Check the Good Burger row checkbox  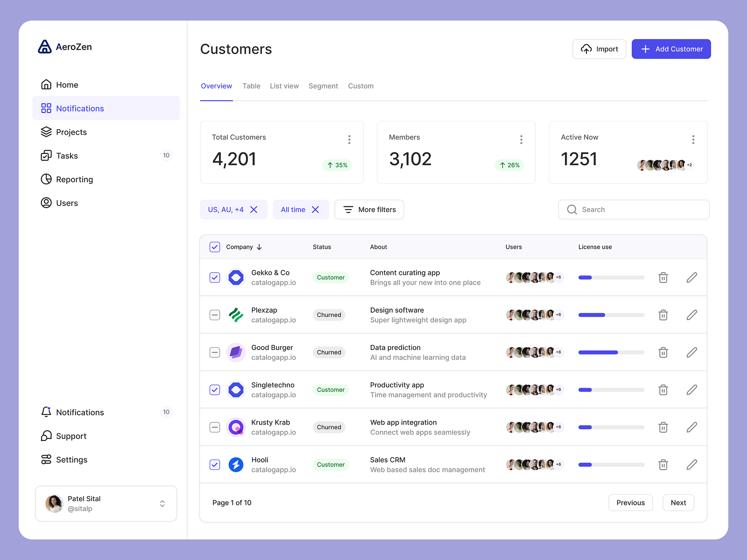(215, 352)
